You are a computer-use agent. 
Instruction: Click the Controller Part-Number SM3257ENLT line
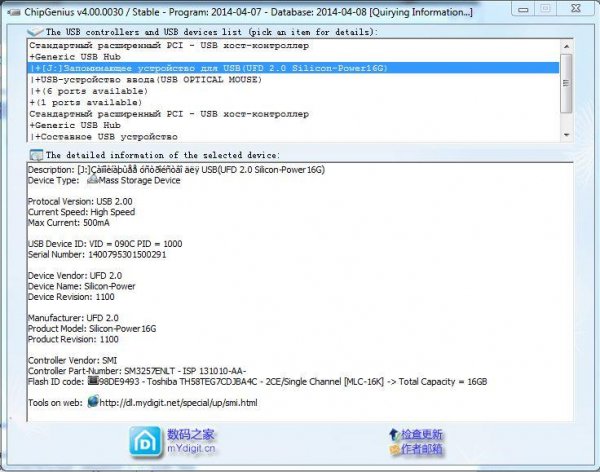pyautogui.click(x=137, y=371)
